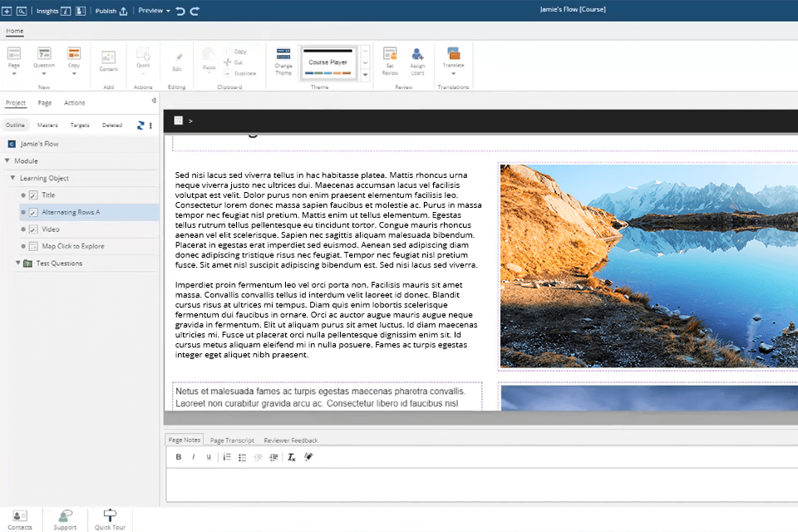
Task: Toggle checkbox for Video page
Action: [33, 229]
